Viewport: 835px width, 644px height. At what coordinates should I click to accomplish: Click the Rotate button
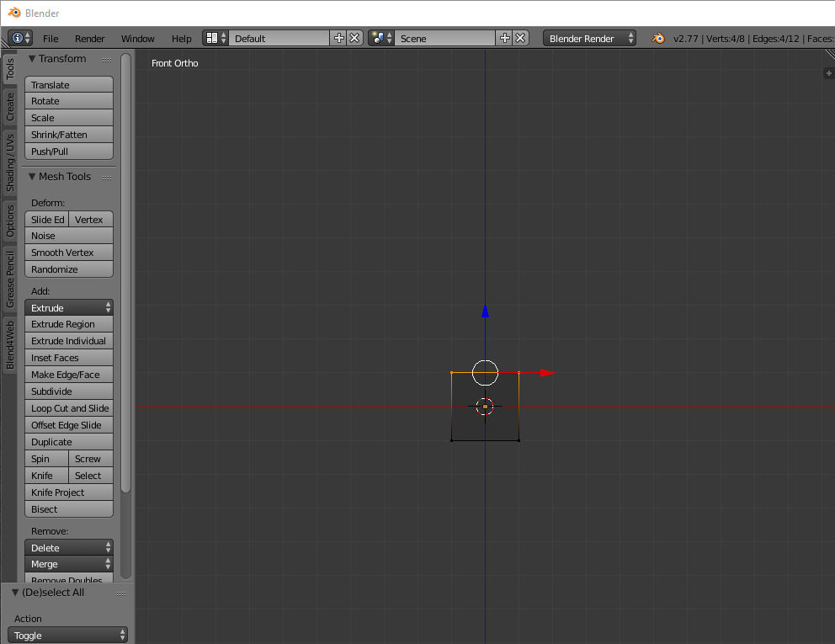[69, 101]
